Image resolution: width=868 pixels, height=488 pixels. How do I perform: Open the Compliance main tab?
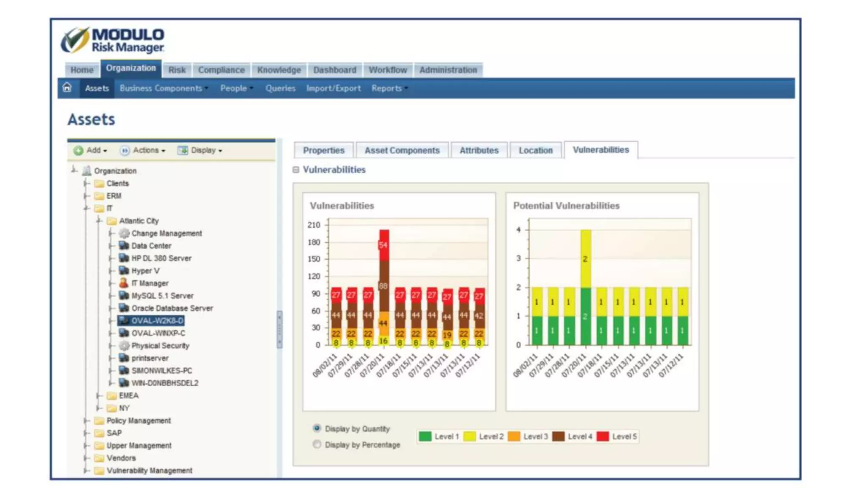(x=221, y=70)
